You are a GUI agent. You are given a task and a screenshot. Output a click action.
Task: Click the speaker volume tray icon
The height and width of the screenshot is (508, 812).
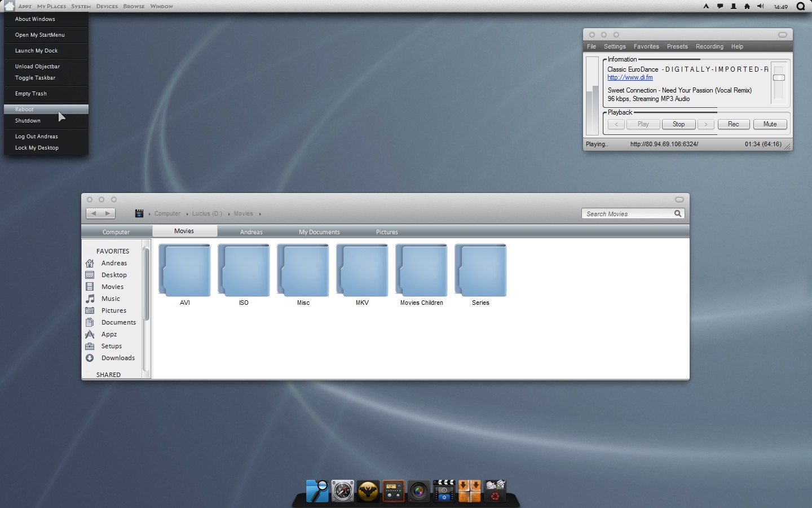[x=761, y=6]
